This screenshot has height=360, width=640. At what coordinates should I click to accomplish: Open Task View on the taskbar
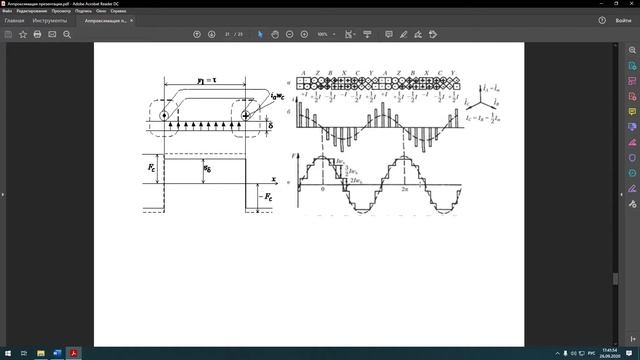(x=24, y=353)
